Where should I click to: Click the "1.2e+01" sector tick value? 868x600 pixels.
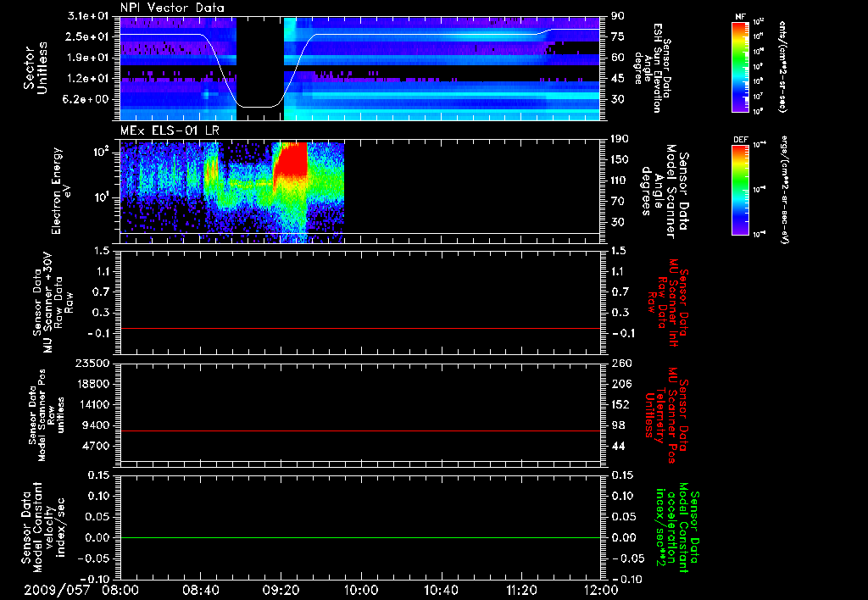(88, 79)
